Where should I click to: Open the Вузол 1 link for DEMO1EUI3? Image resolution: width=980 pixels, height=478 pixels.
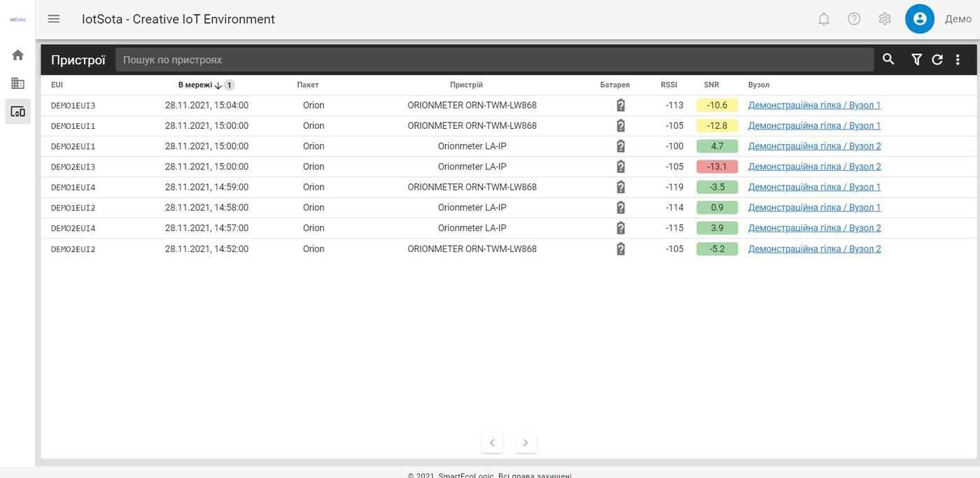point(814,106)
